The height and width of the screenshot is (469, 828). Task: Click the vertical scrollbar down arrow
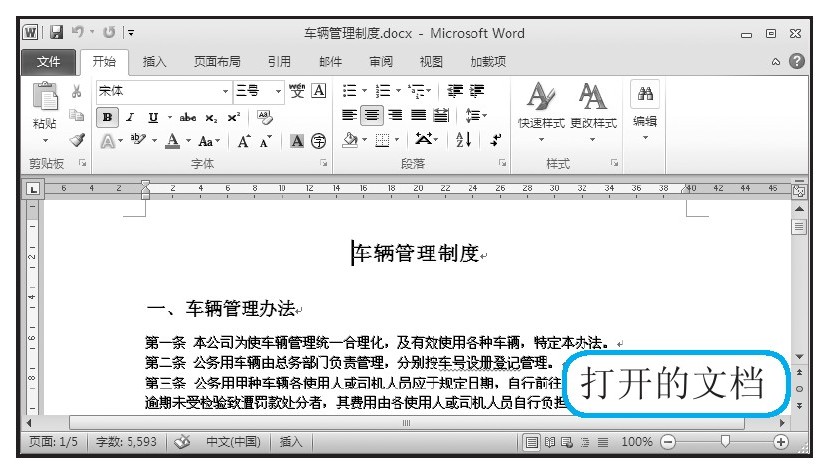click(799, 357)
